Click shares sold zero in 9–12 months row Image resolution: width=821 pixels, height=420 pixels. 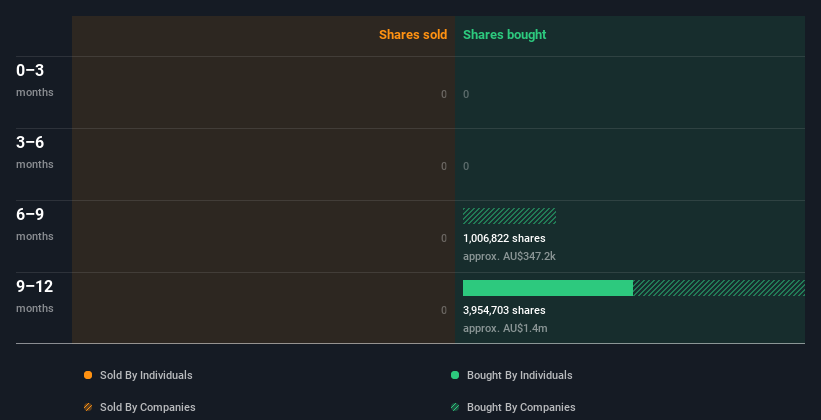point(444,311)
